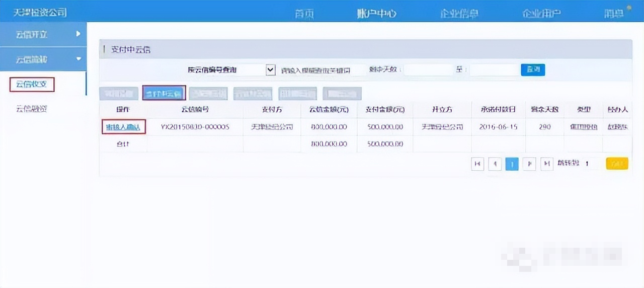Viewport: 644px width, 288px height.
Task: Open 消息 notifications in top bar
Action: tap(614, 14)
